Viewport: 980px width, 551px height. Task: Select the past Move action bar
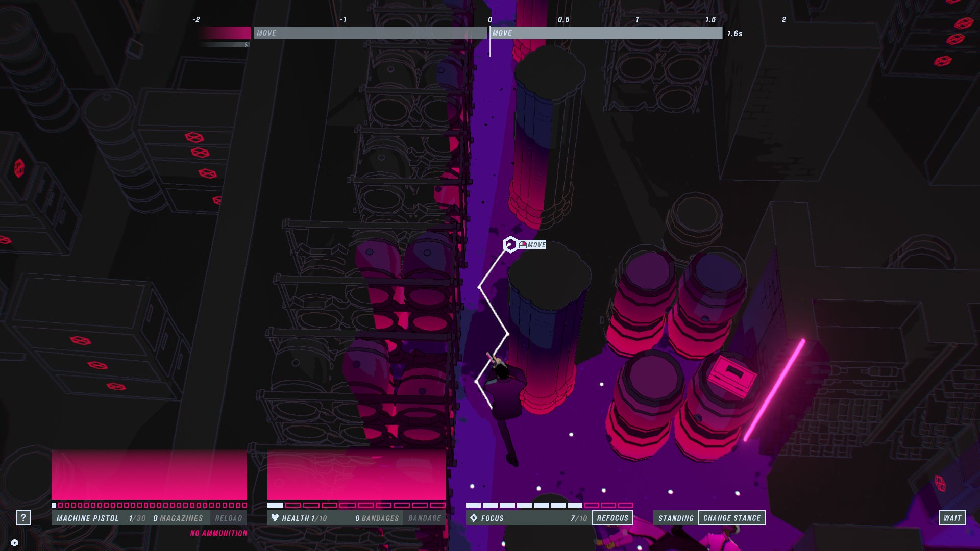tap(370, 33)
